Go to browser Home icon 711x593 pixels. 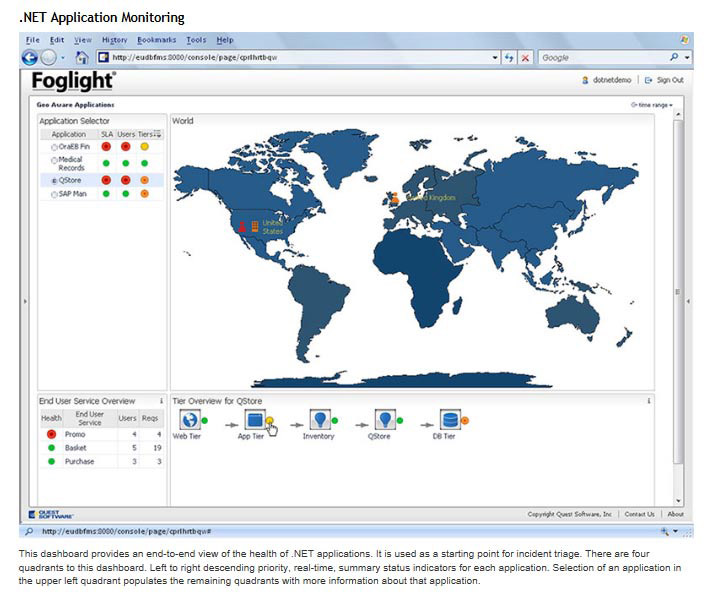point(82,58)
